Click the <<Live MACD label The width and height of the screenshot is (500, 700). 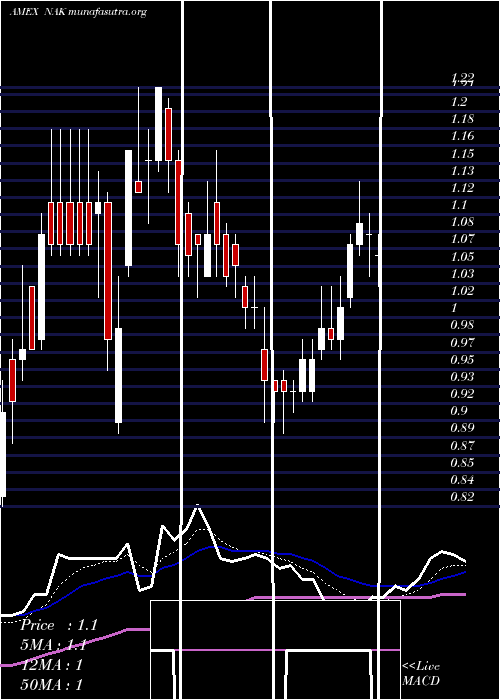421,673
